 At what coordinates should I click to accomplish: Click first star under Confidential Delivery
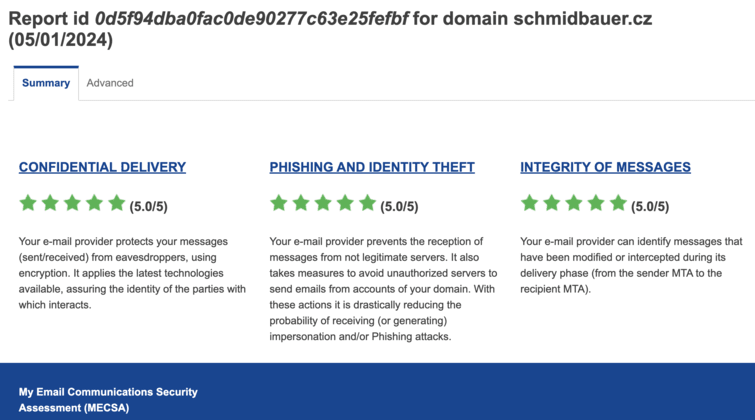coord(28,203)
